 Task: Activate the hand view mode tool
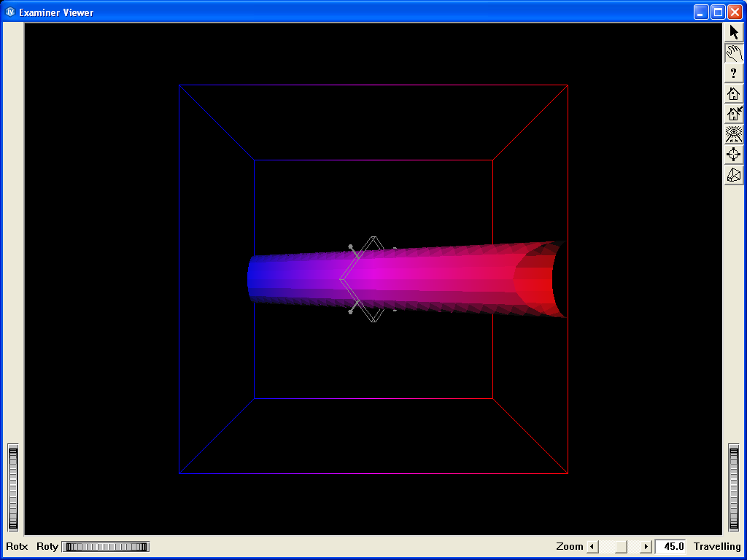tap(733, 52)
